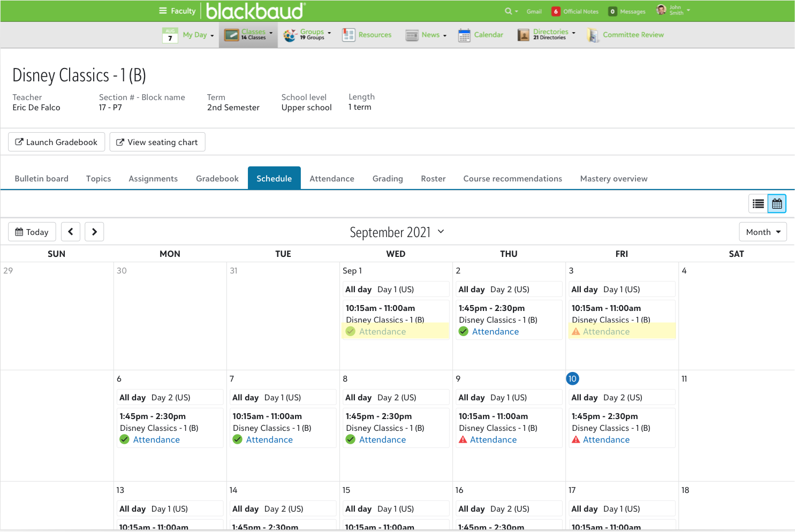This screenshot has width=795, height=532.
Task: Open Attendance link on Sep 9
Action: point(494,439)
